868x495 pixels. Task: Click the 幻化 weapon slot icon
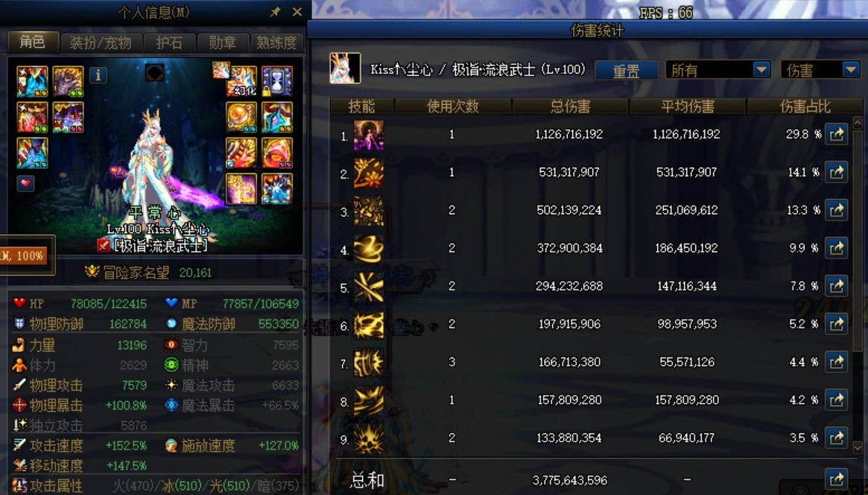(x=241, y=81)
